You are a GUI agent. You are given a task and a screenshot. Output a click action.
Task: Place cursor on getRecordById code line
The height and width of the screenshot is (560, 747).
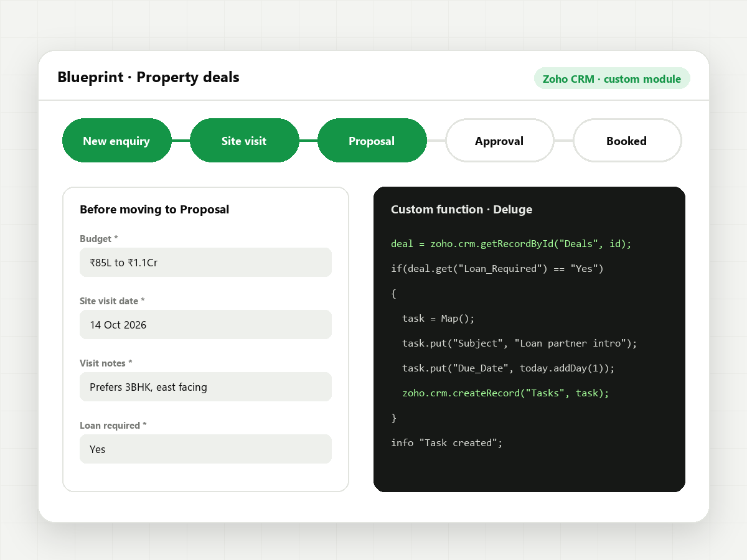pyautogui.click(x=511, y=244)
